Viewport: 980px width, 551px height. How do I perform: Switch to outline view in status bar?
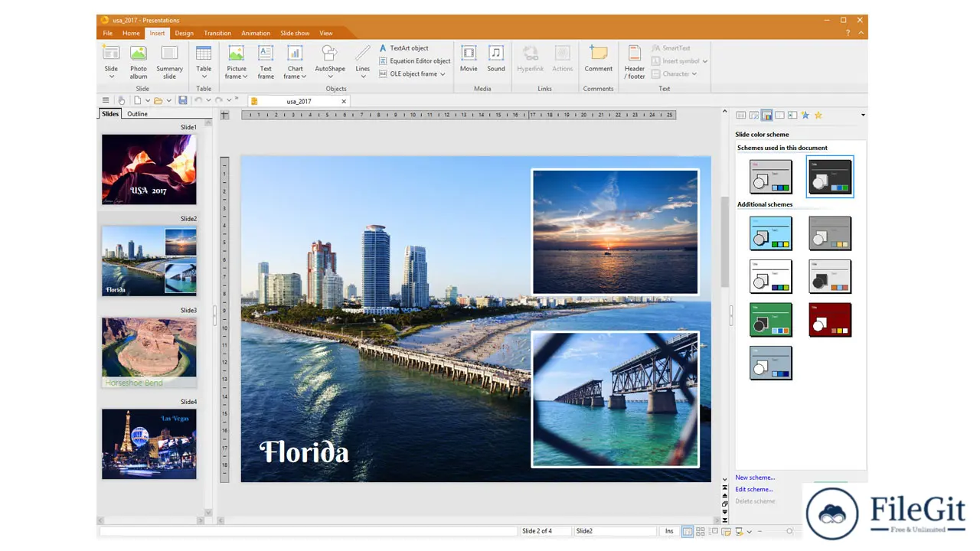(714, 531)
